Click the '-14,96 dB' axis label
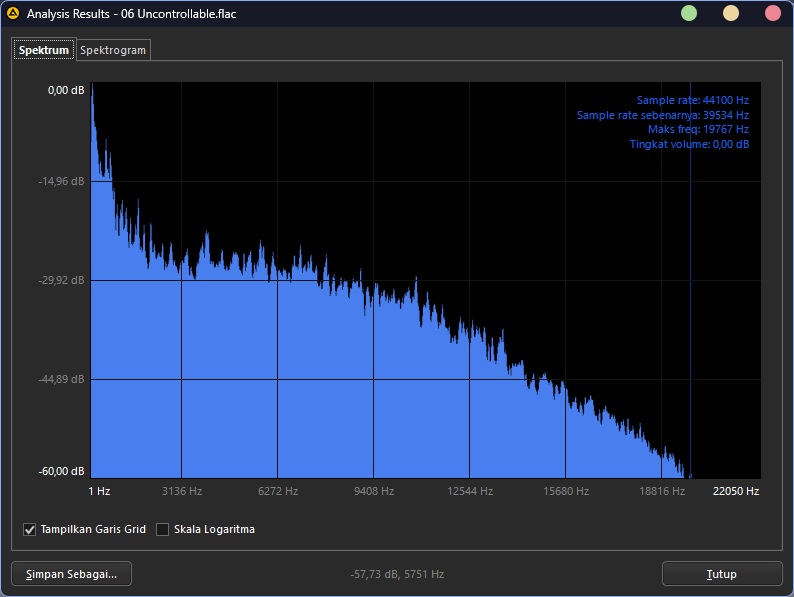Screen dimensions: 794x597 click(61, 181)
